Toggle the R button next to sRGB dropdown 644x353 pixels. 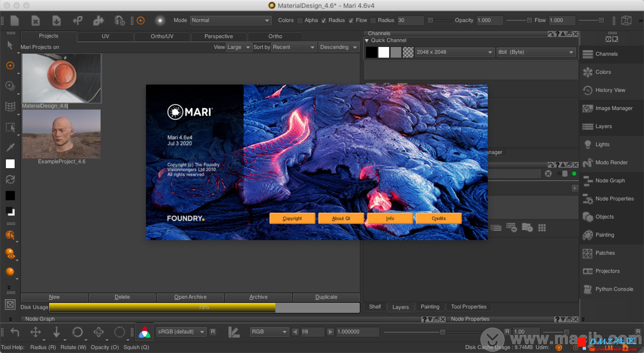[x=213, y=332]
